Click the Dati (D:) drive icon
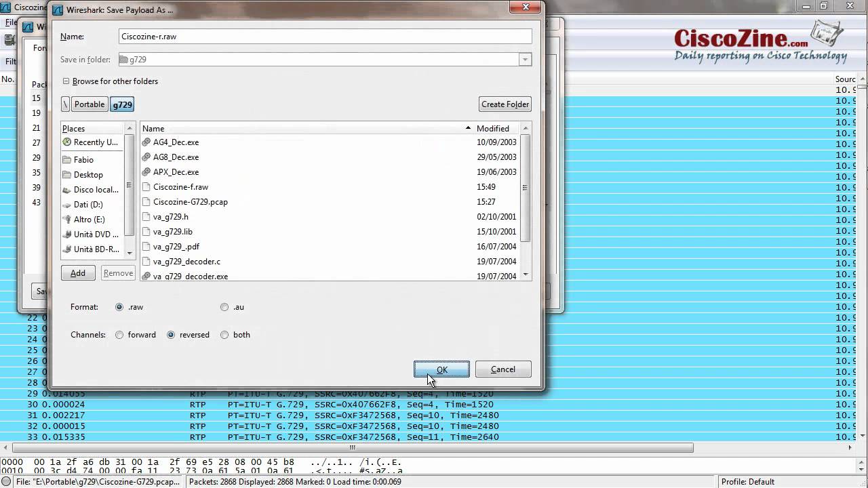Image resolution: width=868 pixels, height=488 pixels. pos(66,205)
